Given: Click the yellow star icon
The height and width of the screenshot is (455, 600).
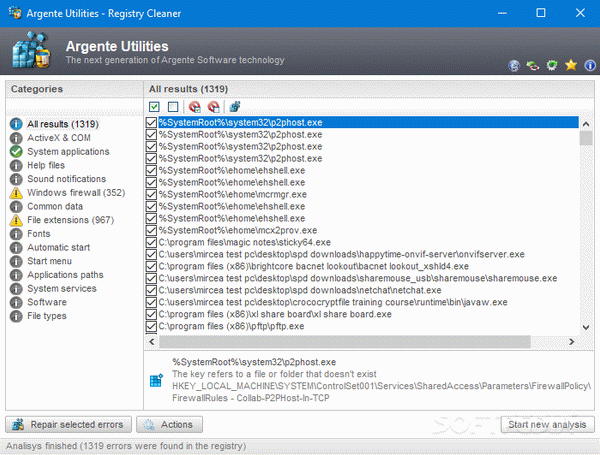Looking at the screenshot, I should coord(571,65).
